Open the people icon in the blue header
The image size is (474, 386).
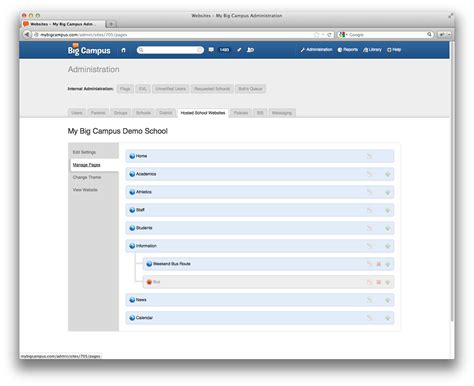pyautogui.click(x=250, y=50)
